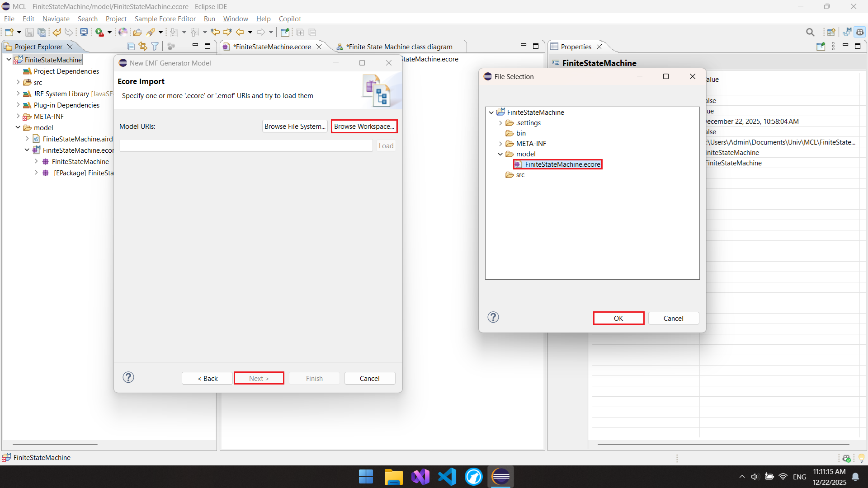868x488 pixels.
Task: Click the Model URIs text input field
Action: click(246, 145)
